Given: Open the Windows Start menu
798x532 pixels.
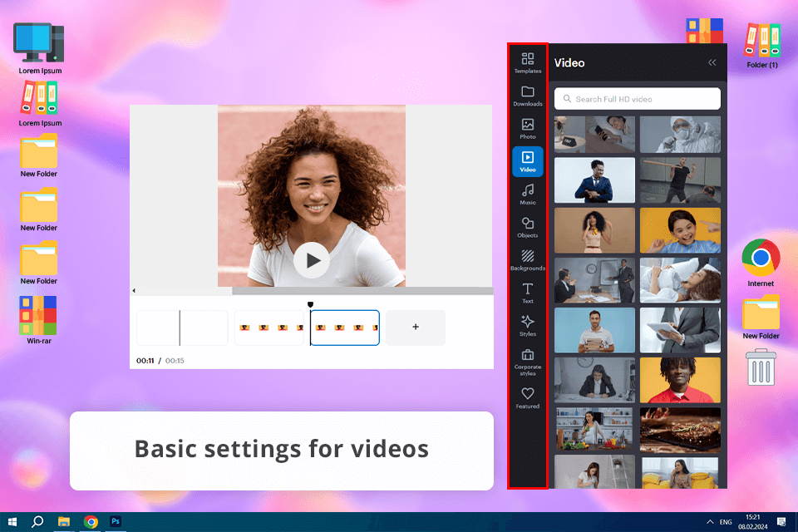Looking at the screenshot, I should (12, 522).
